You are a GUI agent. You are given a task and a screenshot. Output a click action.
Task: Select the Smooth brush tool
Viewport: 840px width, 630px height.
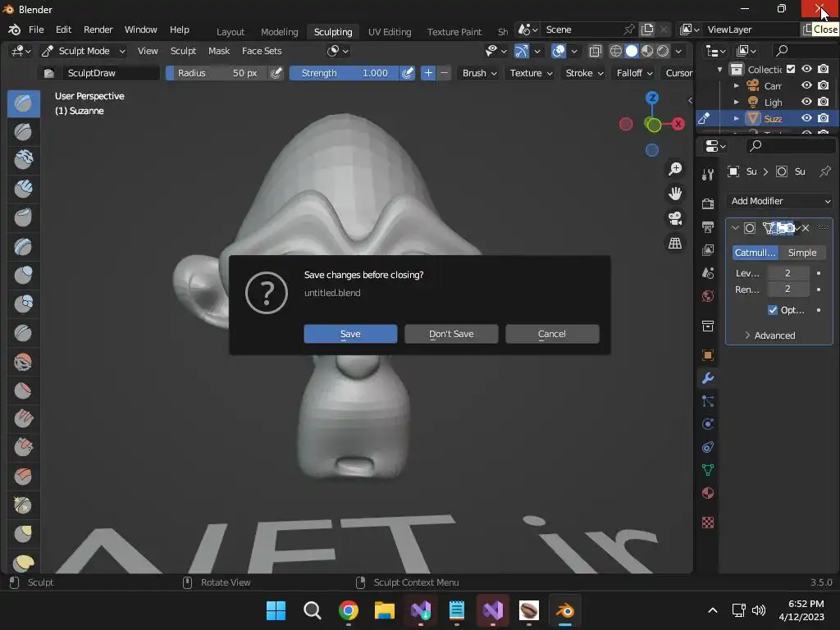(23, 362)
